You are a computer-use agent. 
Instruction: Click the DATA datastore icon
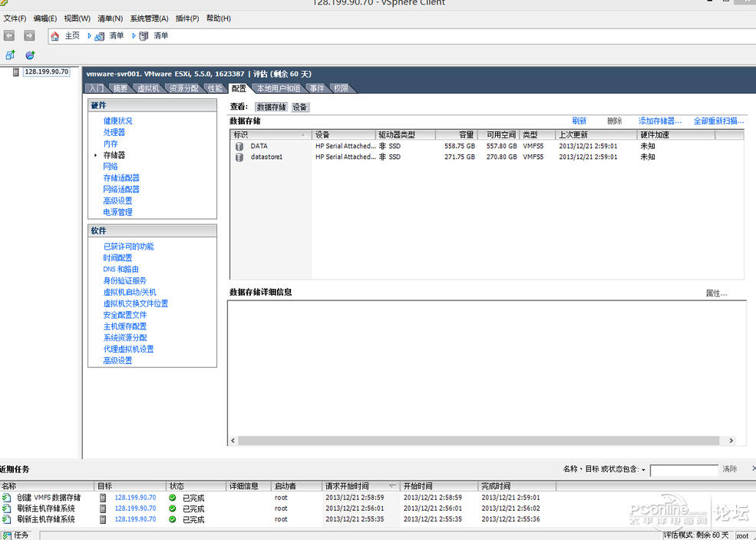[x=239, y=146]
